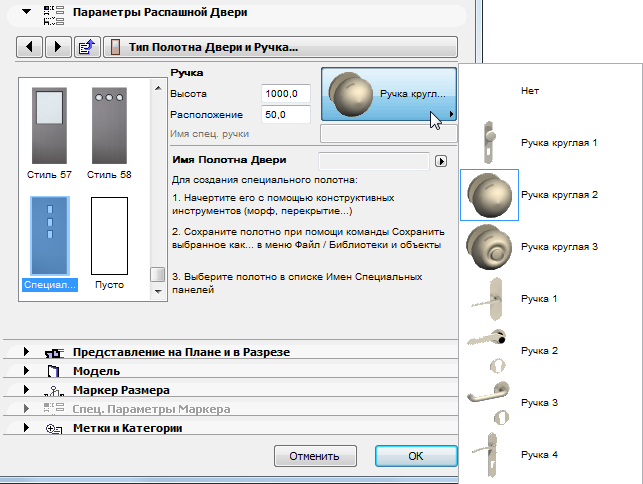Choose Ручка круглая 2 from list
This screenshot has height=484, width=643.
click(x=559, y=195)
